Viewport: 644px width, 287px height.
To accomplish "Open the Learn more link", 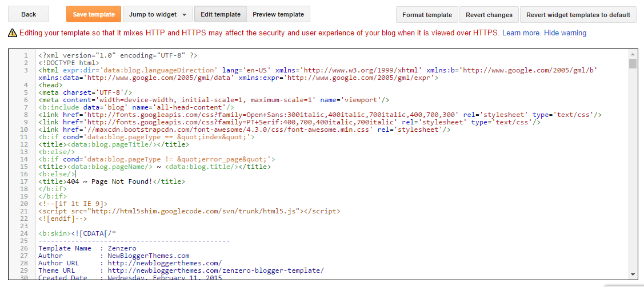I will pos(521,33).
